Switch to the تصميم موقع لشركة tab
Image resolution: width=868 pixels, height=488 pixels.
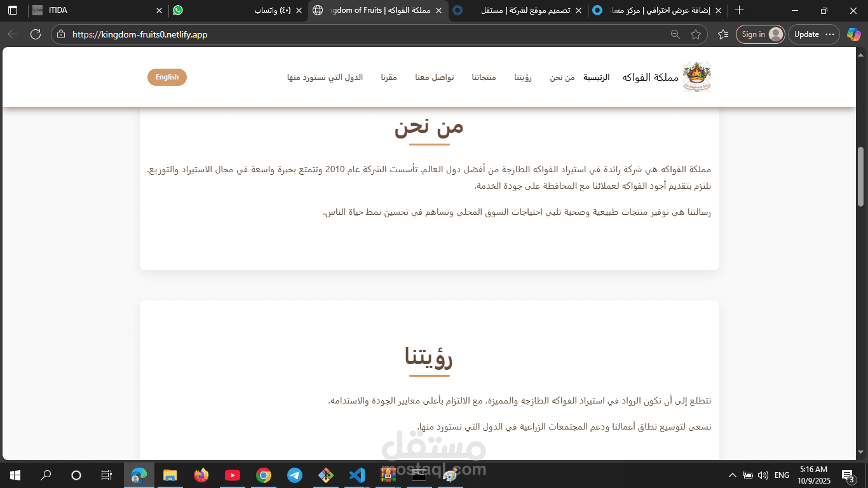click(x=518, y=10)
